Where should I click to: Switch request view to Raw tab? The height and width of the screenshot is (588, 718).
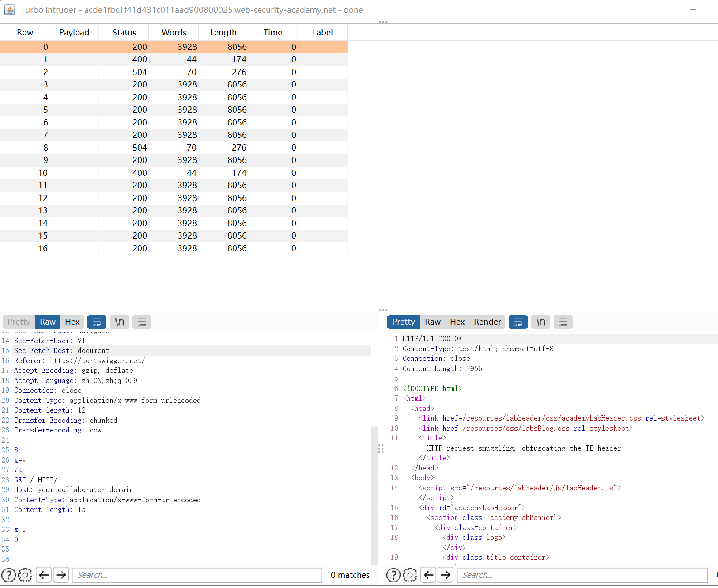(48, 322)
